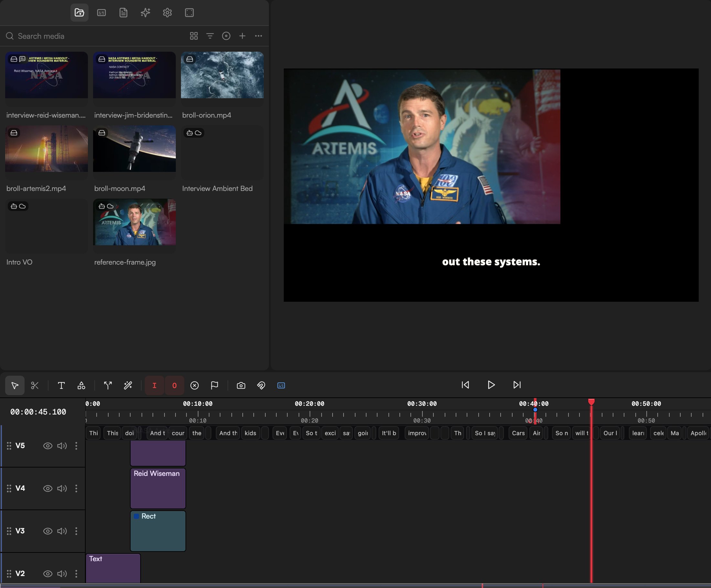Screen dimensions: 711x588
Task: Select the 'kids' caption segment
Action: coord(250,433)
